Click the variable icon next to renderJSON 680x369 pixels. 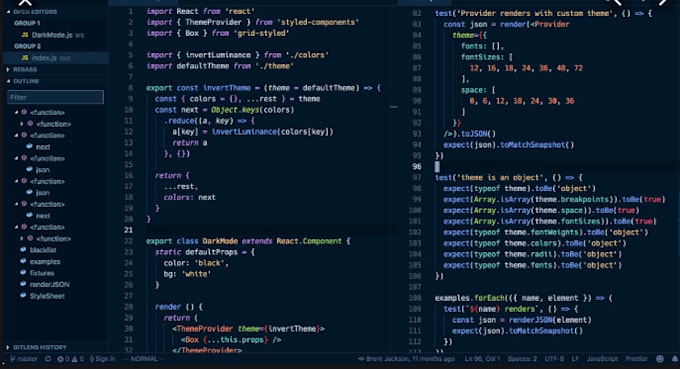23,284
